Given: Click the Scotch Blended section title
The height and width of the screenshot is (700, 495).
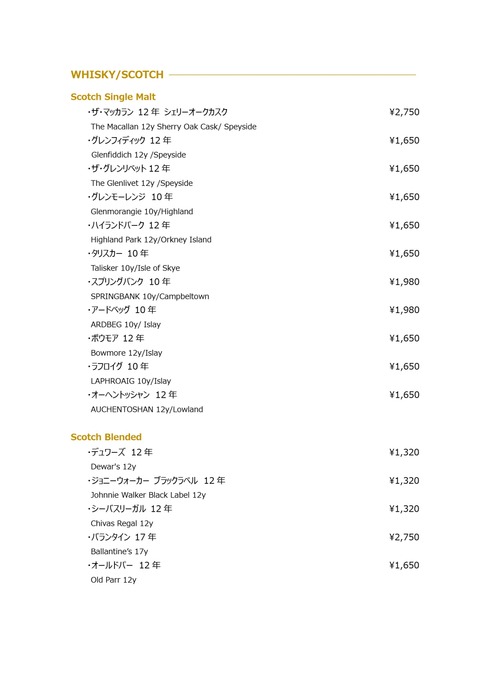Looking at the screenshot, I should [106, 437].
